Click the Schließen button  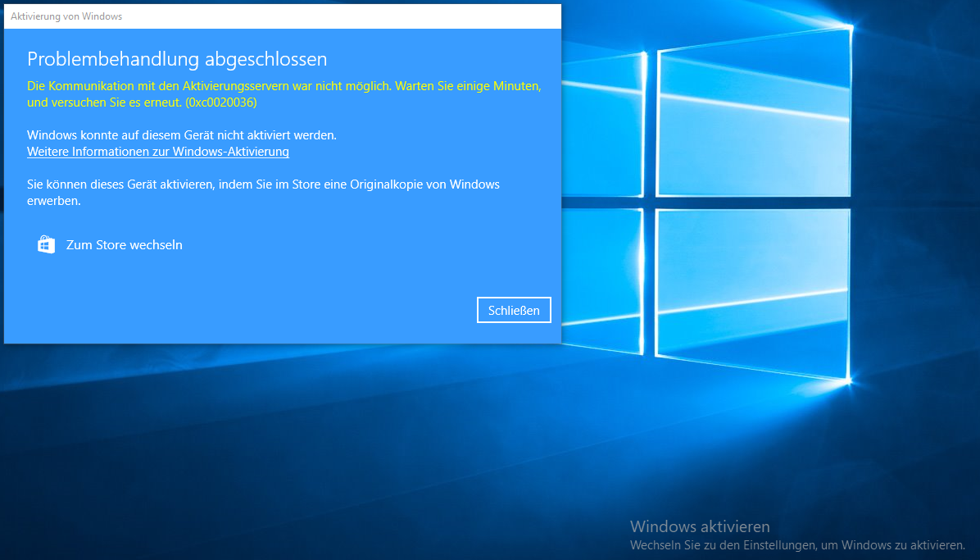coord(514,311)
